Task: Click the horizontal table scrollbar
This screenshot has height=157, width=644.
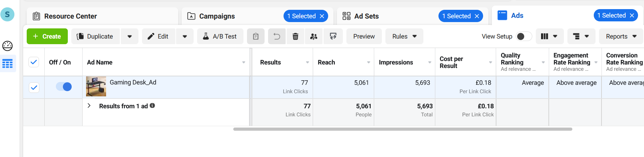Action: pos(403,129)
